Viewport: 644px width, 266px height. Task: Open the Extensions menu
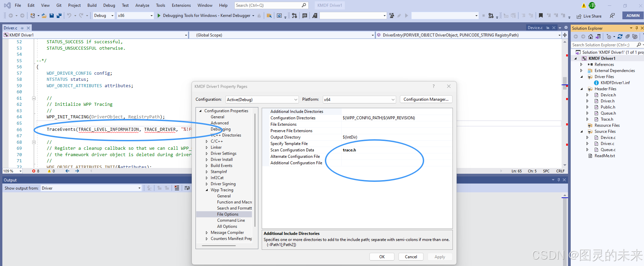tap(181, 5)
